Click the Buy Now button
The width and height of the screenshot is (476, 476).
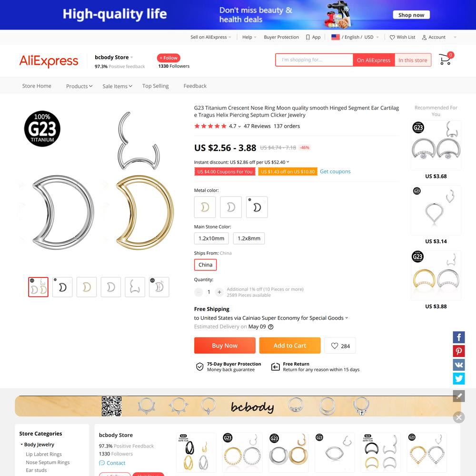point(225,346)
